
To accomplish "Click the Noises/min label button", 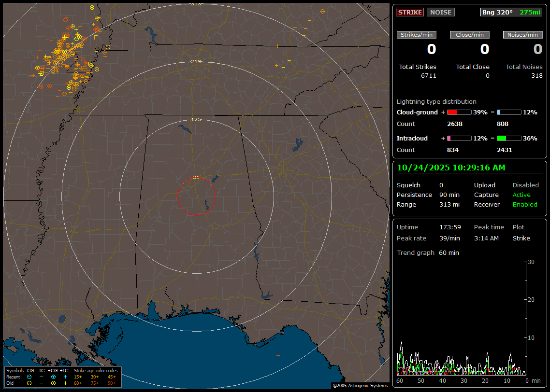I will (522, 35).
